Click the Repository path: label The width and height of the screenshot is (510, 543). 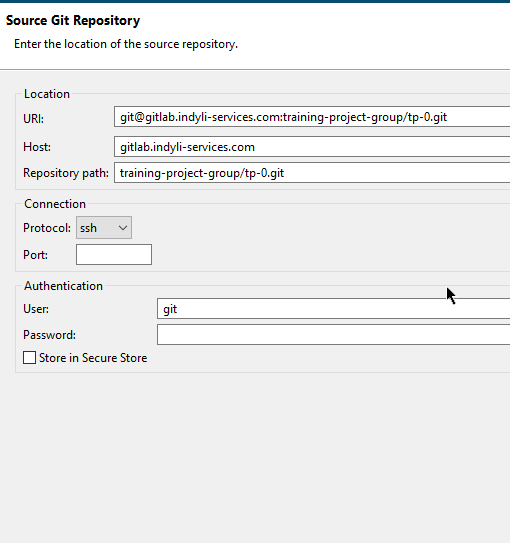click(66, 173)
